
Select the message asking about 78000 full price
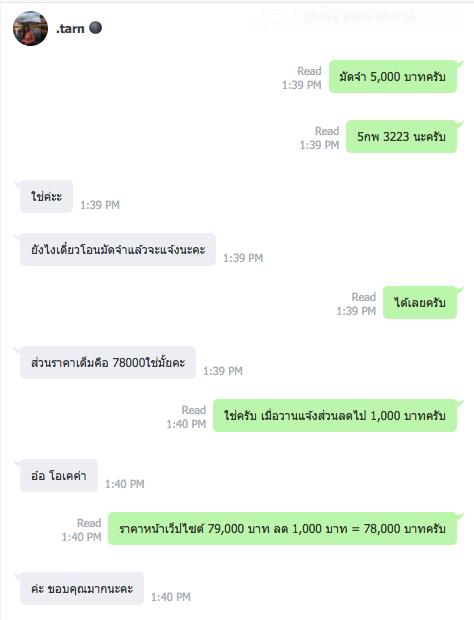pos(108,363)
